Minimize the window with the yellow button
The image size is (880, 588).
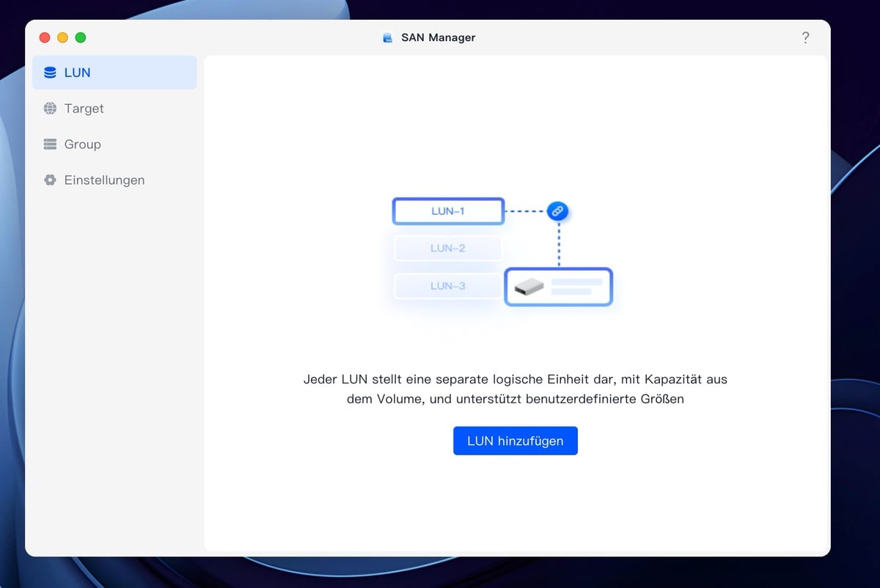click(x=62, y=37)
